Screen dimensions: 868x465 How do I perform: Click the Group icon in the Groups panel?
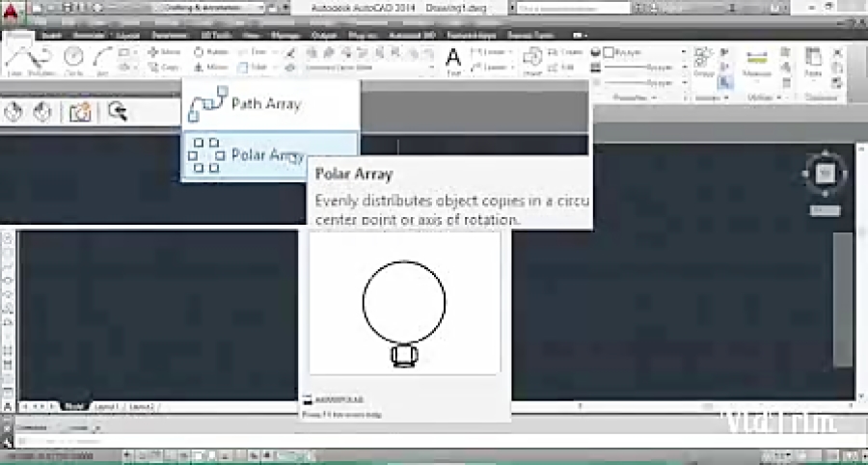coord(704,61)
